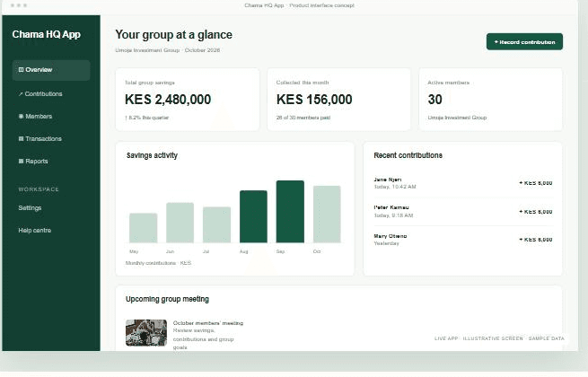
Task: Click the KES 156,000 collected value
Action: click(x=314, y=100)
